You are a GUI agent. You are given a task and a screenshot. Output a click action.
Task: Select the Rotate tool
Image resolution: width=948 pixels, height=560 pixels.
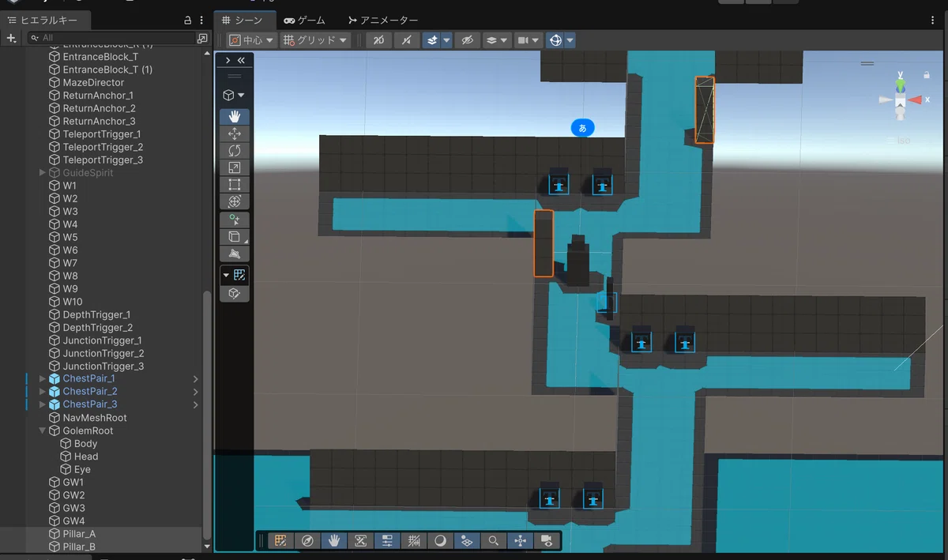point(234,151)
